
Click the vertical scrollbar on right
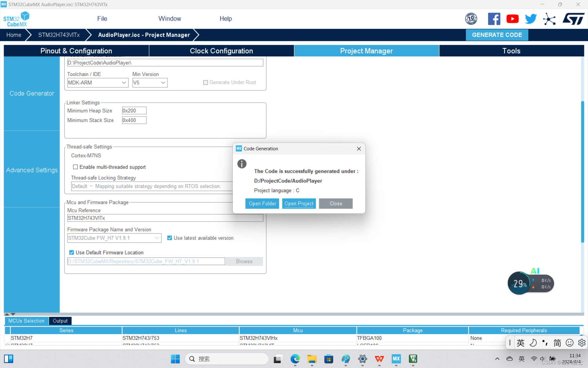(x=582, y=172)
